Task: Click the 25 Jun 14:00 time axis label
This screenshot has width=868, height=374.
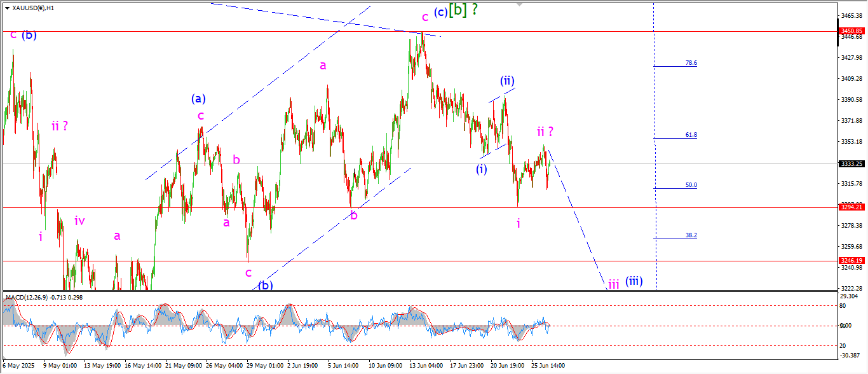Action: pyautogui.click(x=548, y=366)
